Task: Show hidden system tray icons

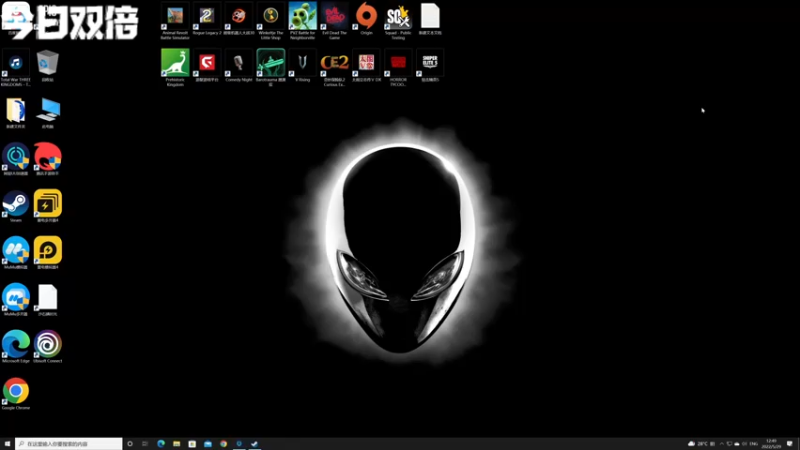Action: point(721,444)
